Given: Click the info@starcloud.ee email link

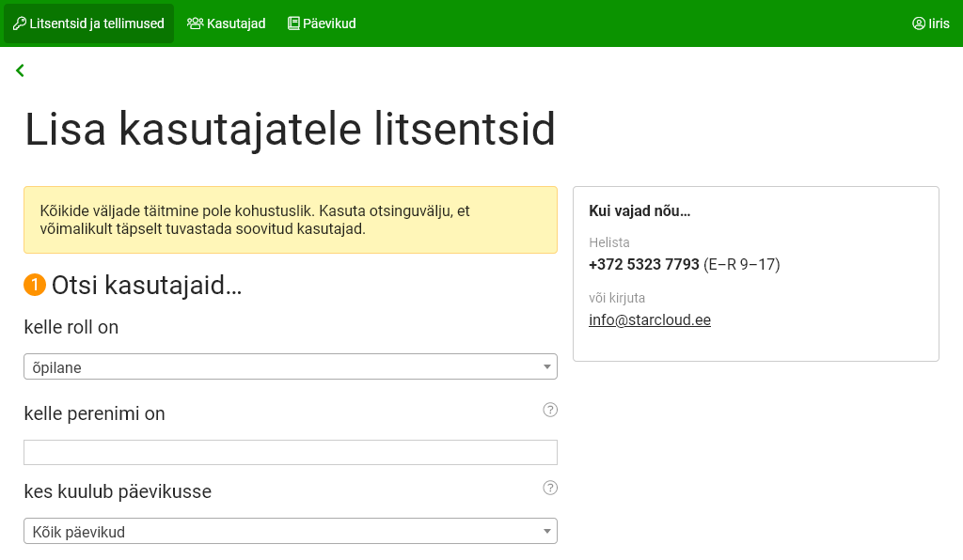Looking at the screenshot, I should coord(649,320).
